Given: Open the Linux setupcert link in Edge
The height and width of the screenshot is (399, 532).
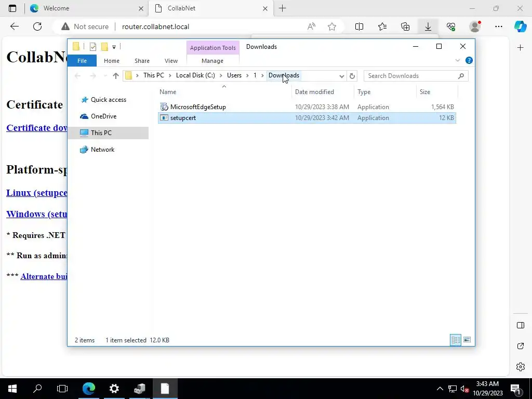Looking at the screenshot, I should click(x=37, y=193).
